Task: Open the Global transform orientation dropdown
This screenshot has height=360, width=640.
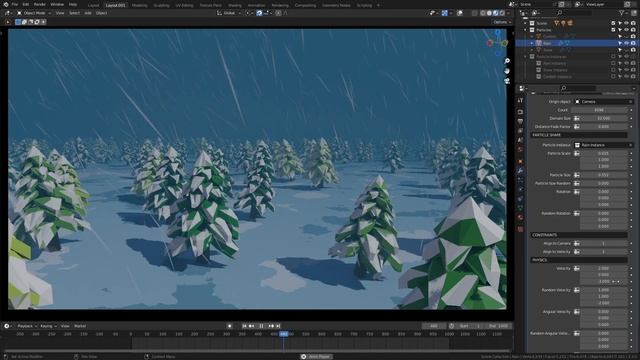Action: tap(228, 13)
